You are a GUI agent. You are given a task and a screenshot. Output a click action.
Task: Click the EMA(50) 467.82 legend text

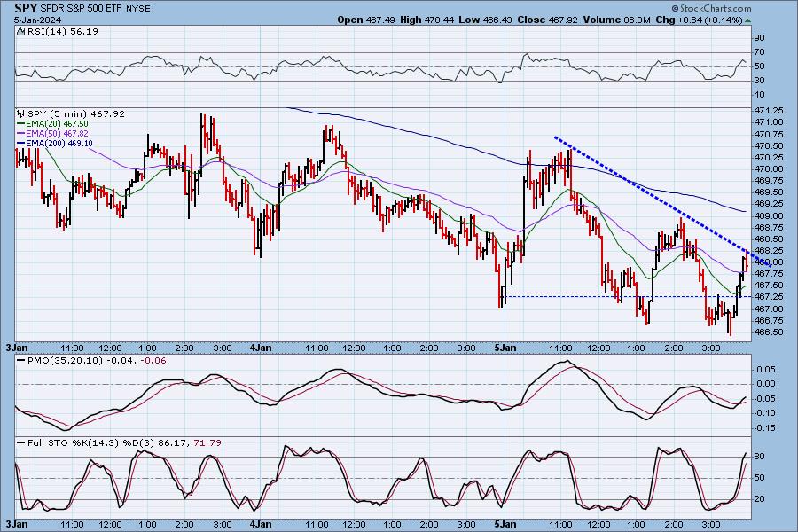(x=57, y=133)
